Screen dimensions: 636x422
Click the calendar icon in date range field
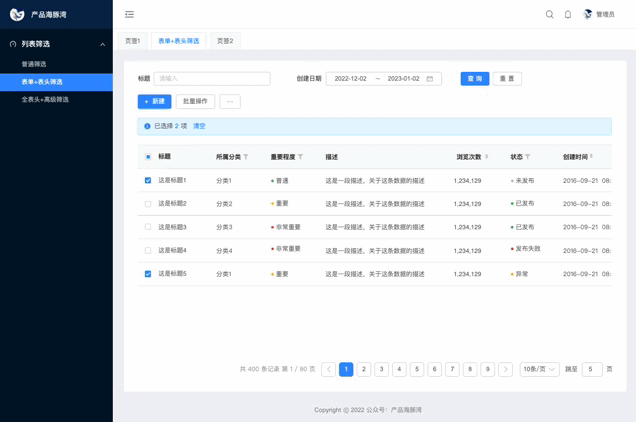point(430,79)
